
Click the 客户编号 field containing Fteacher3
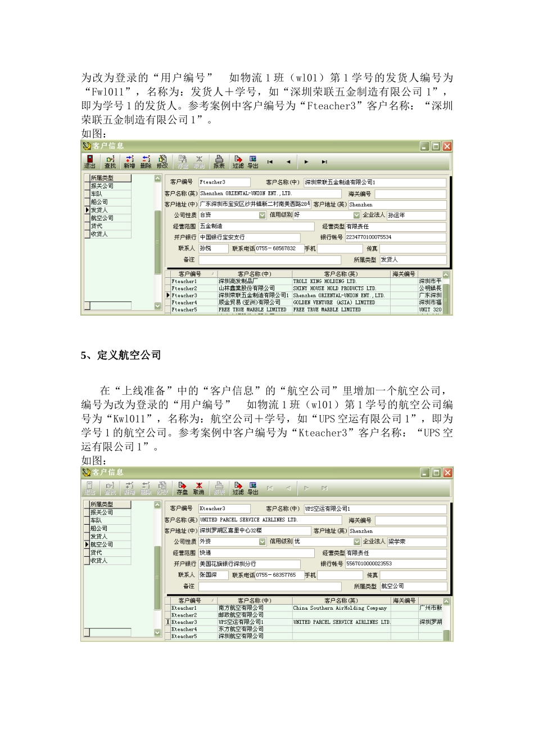(224, 182)
